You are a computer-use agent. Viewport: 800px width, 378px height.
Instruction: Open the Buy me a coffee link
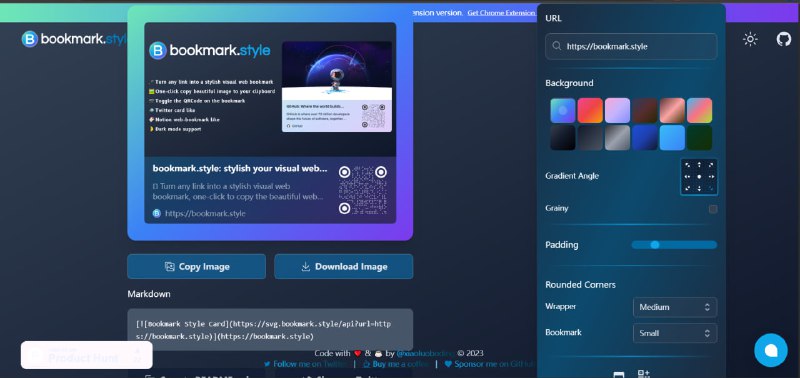[x=396, y=364]
